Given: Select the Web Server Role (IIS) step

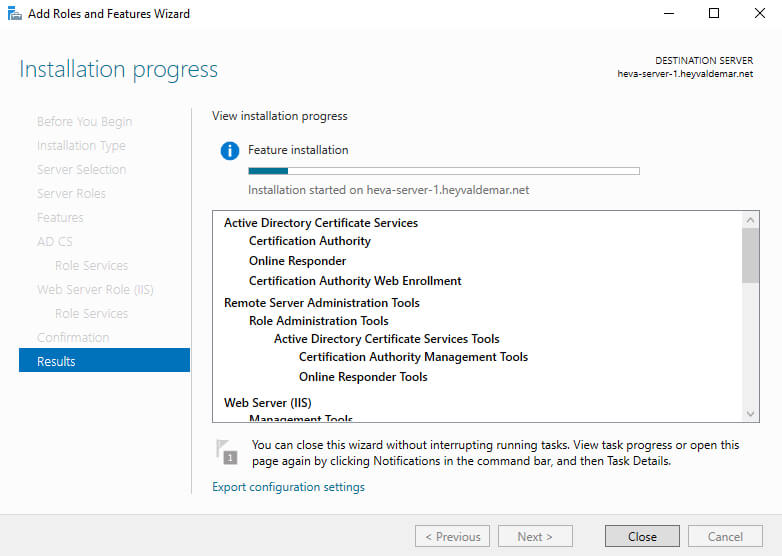Looking at the screenshot, I should pos(95,289).
